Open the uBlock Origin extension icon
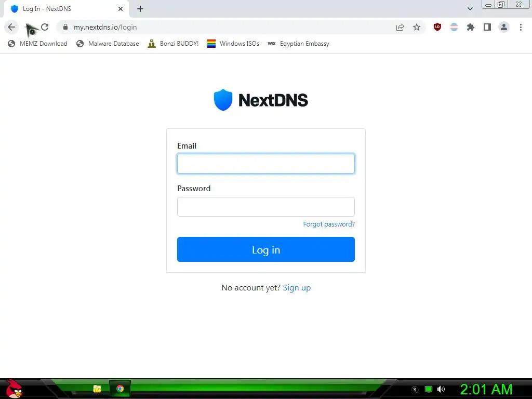The width and height of the screenshot is (532, 399). point(437,27)
